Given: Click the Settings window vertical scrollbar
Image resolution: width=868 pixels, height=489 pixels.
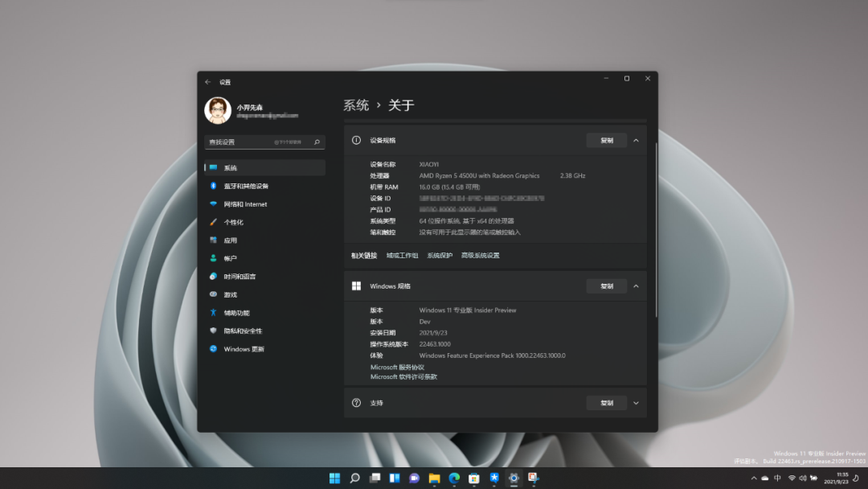Looking at the screenshot, I should [657, 230].
